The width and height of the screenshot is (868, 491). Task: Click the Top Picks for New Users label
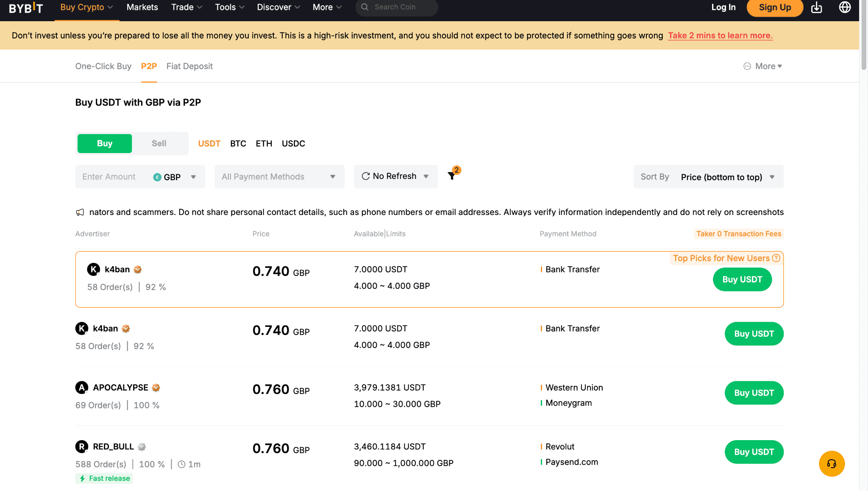click(x=721, y=258)
